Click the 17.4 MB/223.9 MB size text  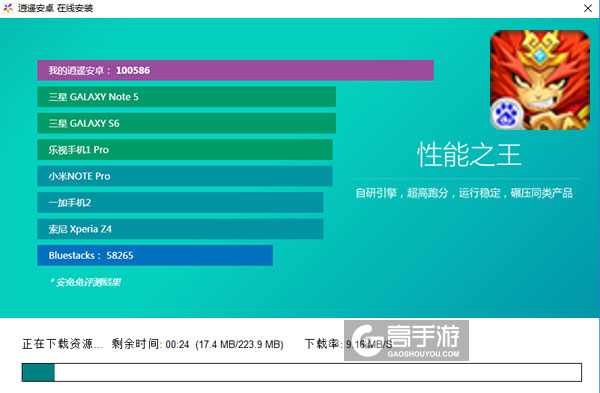coord(240,344)
